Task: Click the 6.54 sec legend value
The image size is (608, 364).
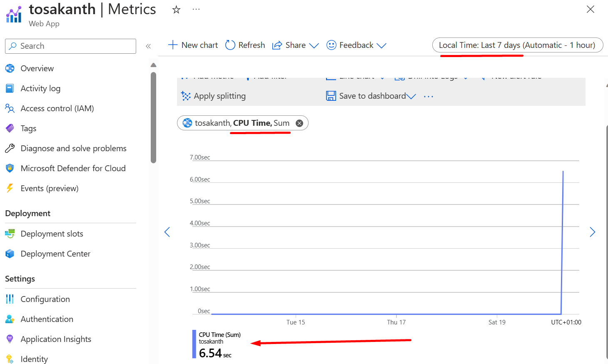Action: pos(215,353)
